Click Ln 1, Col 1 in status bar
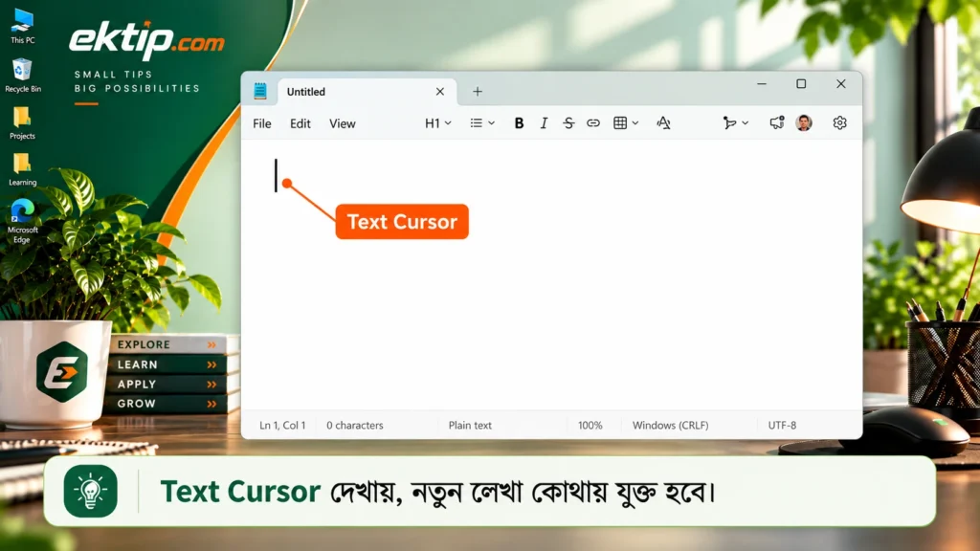The height and width of the screenshot is (551, 980). tap(282, 426)
